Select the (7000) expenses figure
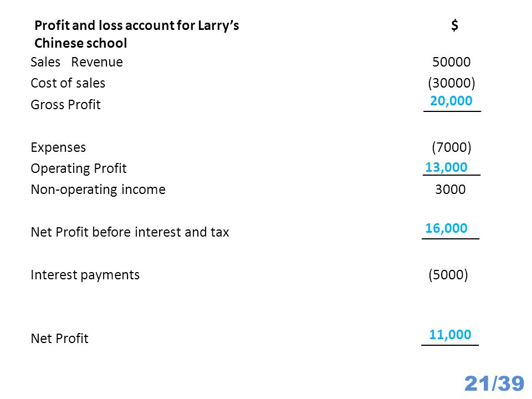Image resolution: width=532 pixels, height=399 pixels. [451, 147]
